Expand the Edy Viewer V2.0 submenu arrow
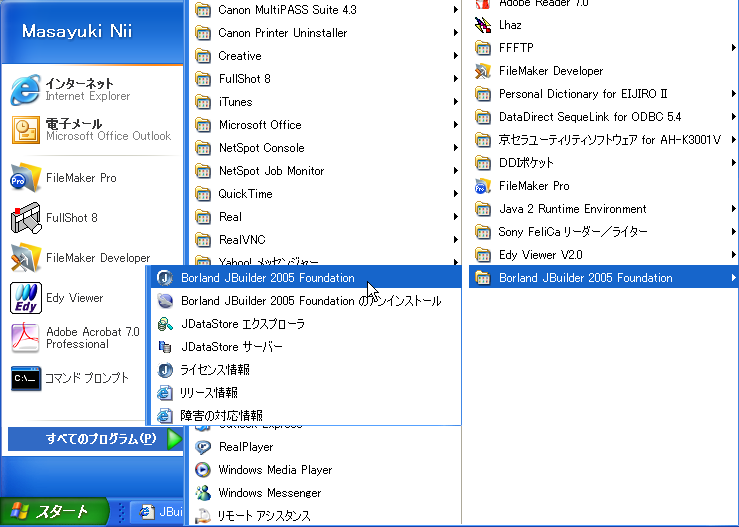Image resolution: width=739 pixels, height=527 pixels. click(x=733, y=255)
